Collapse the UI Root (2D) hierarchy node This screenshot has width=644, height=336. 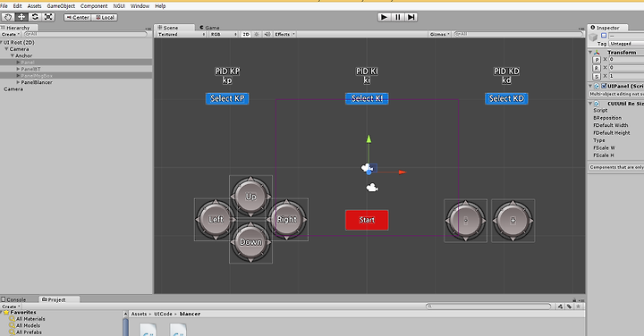tap(2, 42)
